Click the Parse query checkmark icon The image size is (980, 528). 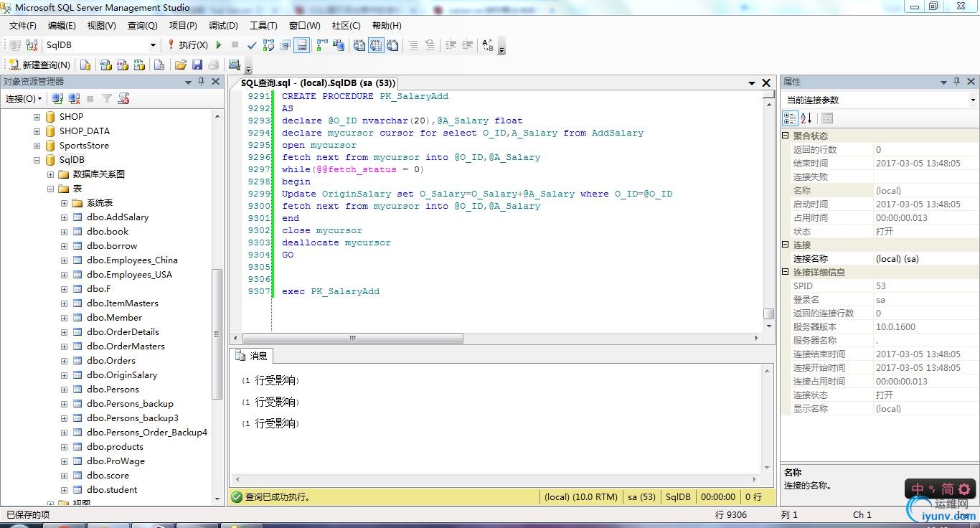click(x=252, y=44)
